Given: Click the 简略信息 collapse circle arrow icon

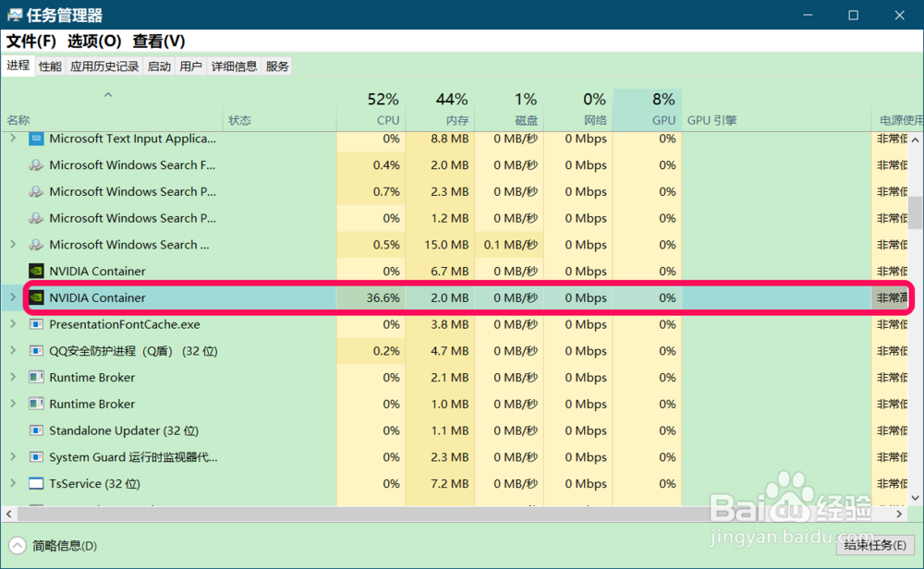Looking at the screenshot, I should (x=18, y=545).
